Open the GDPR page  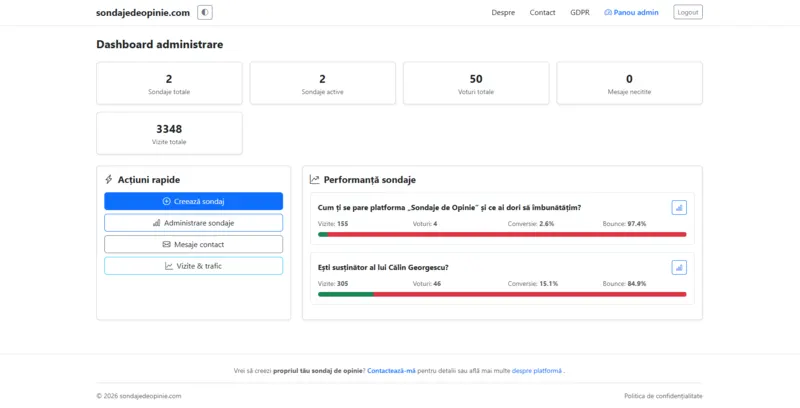tap(580, 12)
